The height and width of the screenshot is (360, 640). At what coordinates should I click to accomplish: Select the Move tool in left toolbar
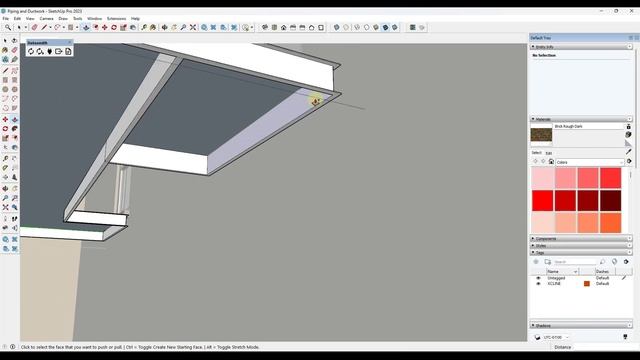tap(5, 120)
